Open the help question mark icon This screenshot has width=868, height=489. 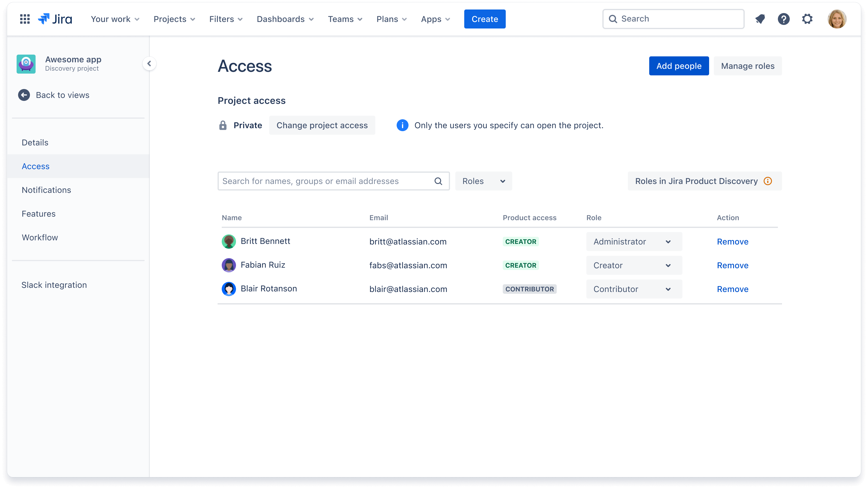pyautogui.click(x=784, y=18)
